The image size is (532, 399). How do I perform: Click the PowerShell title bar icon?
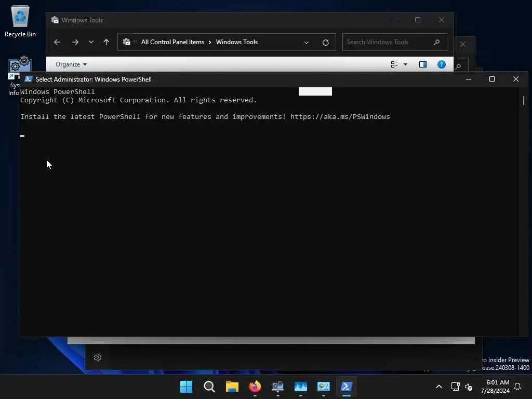coord(29,79)
